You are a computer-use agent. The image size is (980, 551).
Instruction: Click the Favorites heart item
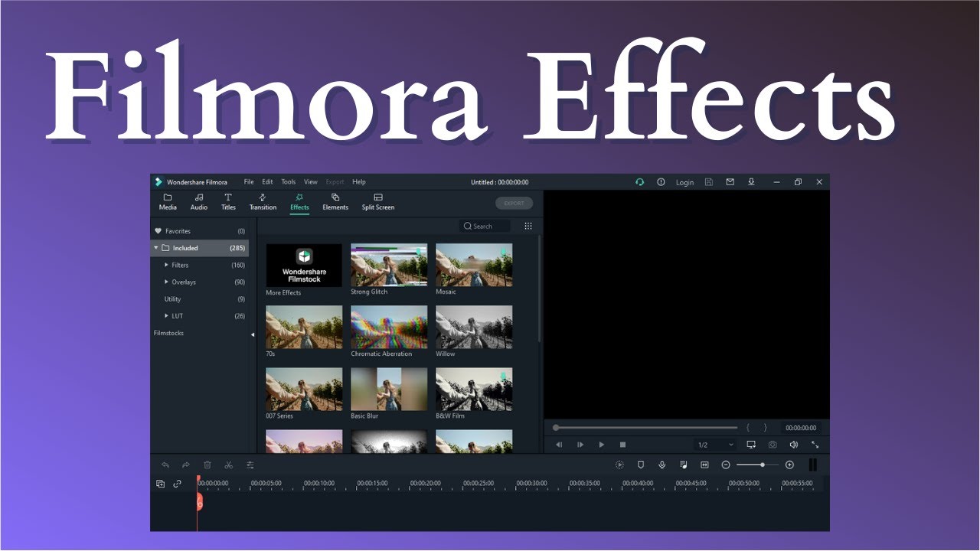[200, 231]
